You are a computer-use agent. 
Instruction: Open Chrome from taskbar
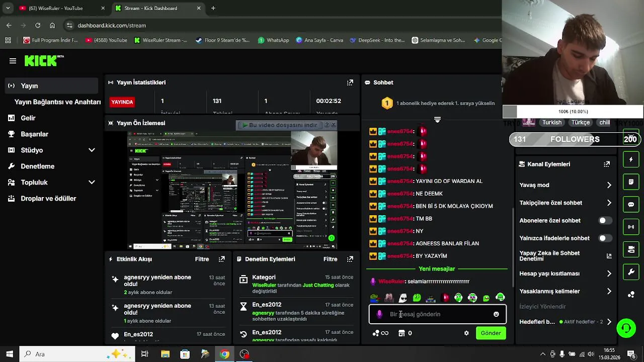pos(224,354)
